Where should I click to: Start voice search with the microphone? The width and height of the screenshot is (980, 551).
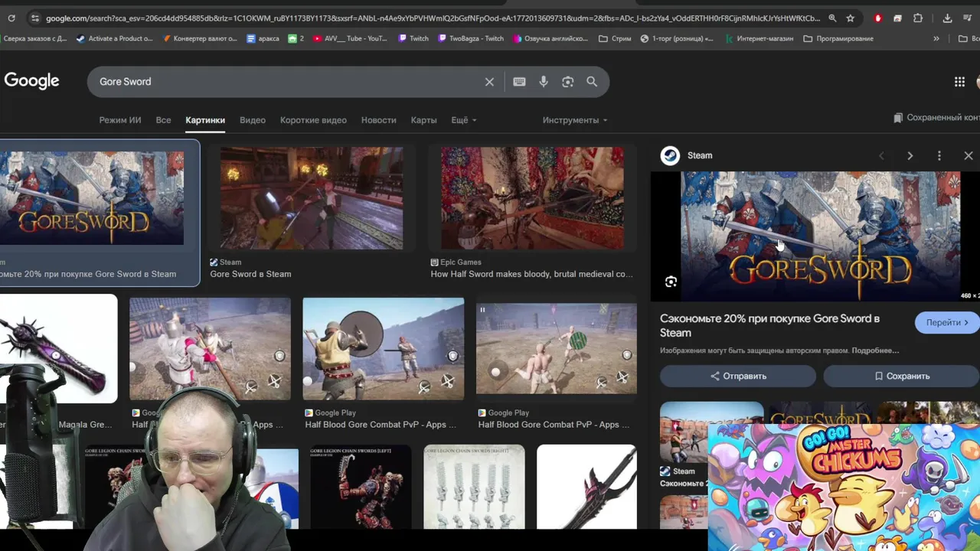tap(544, 82)
